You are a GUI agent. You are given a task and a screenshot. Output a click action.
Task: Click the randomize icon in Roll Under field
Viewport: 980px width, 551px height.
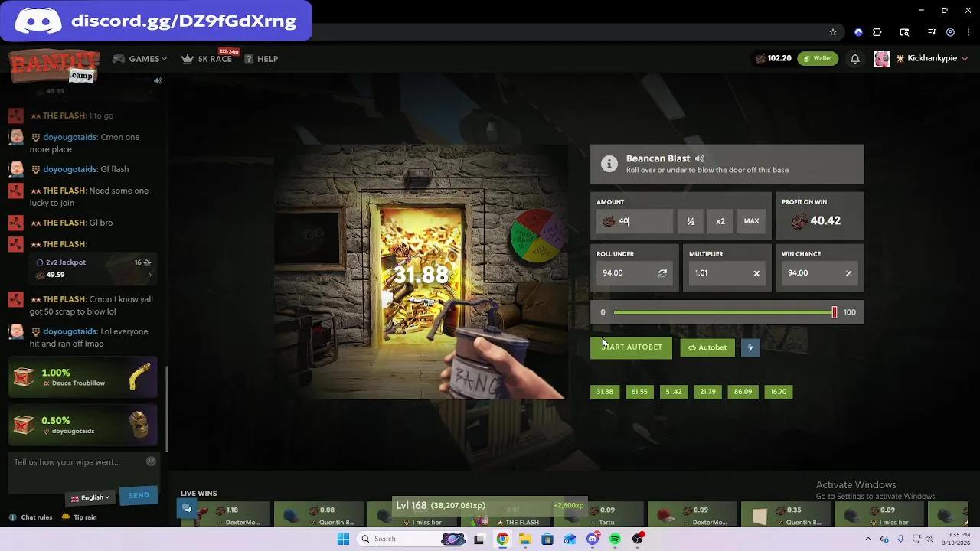click(660, 272)
